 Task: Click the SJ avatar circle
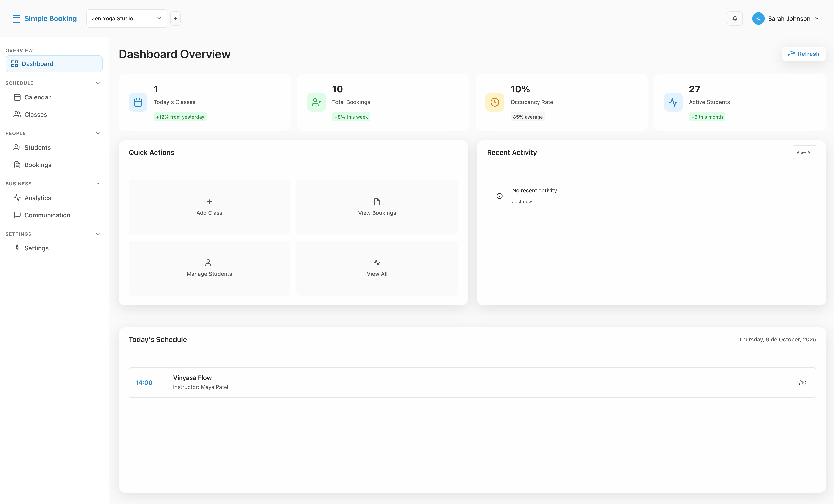point(758,18)
